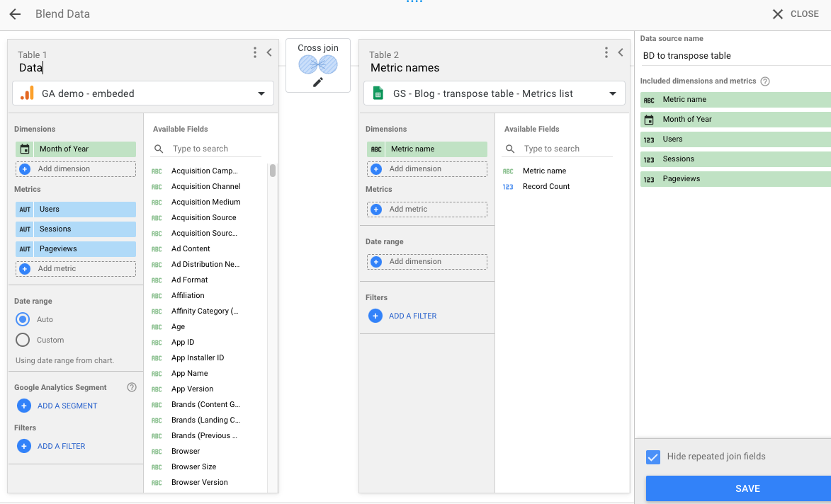The image size is (831, 504).
Task: Add date range dimension in Table 2
Action: (427, 262)
